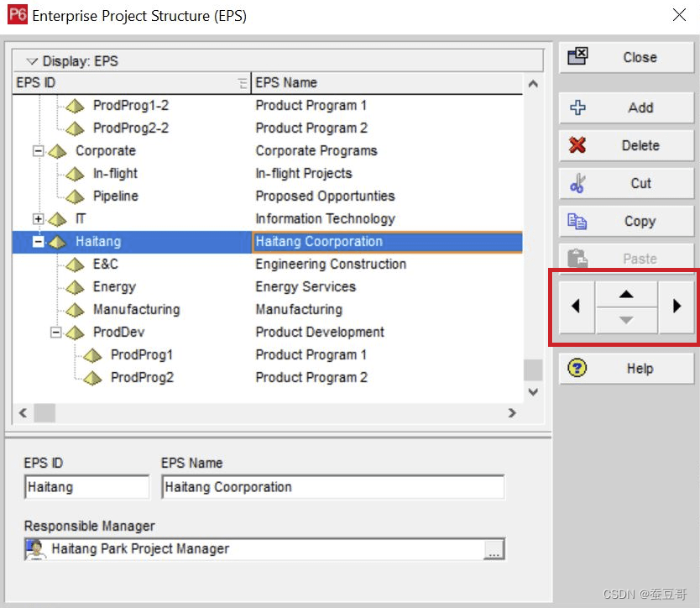Click the pyramid icon beside ProdProg1

click(93, 355)
